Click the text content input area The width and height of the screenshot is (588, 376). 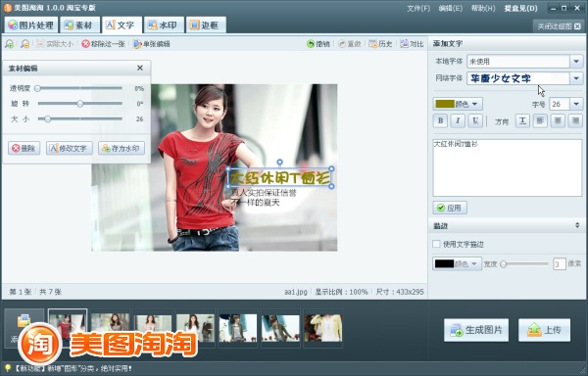point(508,167)
